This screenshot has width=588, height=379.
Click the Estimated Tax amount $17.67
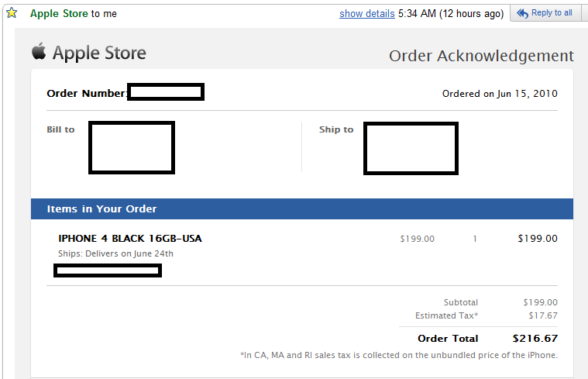[x=541, y=315]
